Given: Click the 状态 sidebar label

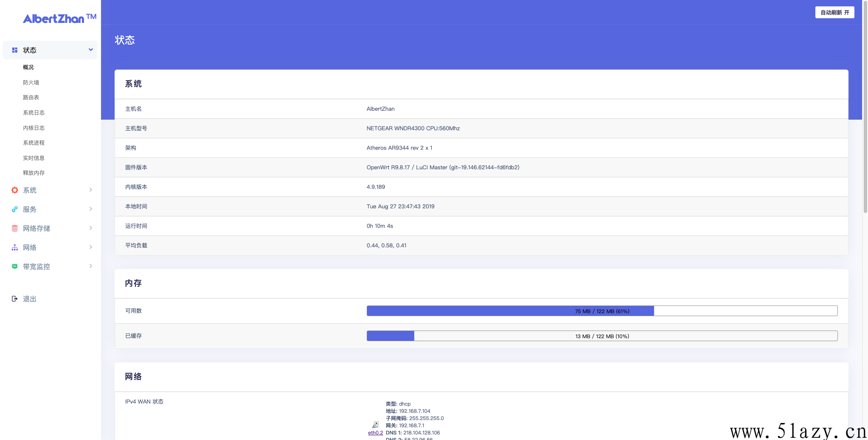Looking at the screenshot, I should [30, 50].
